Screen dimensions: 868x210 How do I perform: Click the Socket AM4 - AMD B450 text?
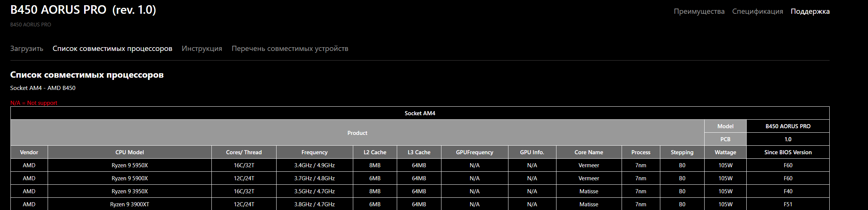43,88
